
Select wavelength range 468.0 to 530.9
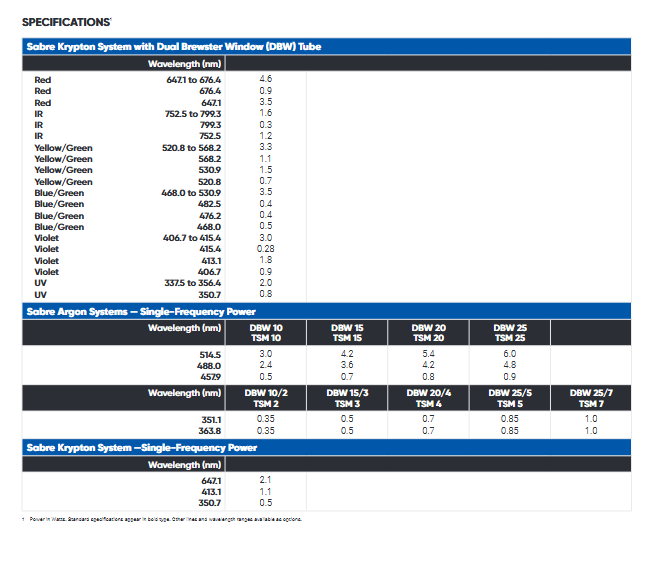click(x=191, y=193)
